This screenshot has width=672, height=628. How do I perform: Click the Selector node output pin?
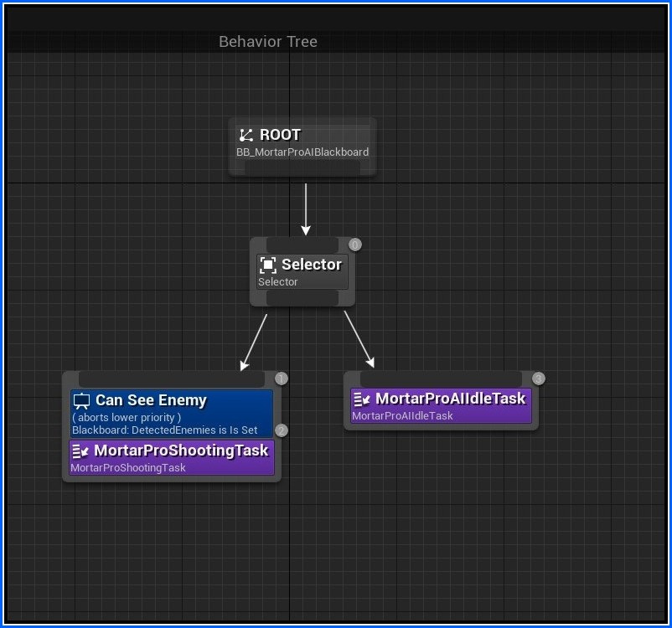[302, 298]
